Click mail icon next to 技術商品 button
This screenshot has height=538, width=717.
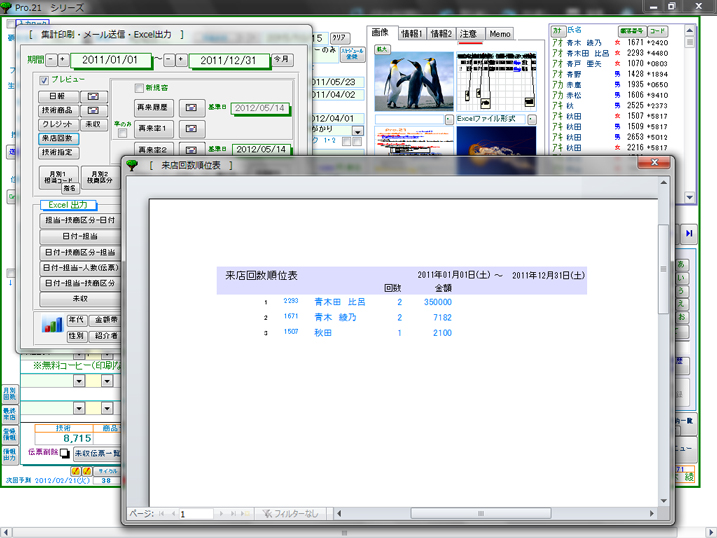pyautogui.click(x=93, y=111)
